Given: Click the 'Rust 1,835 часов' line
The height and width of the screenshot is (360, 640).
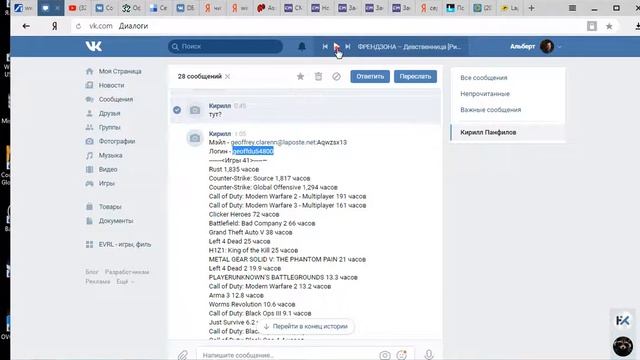Looking at the screenshot, I should (233, 169).
